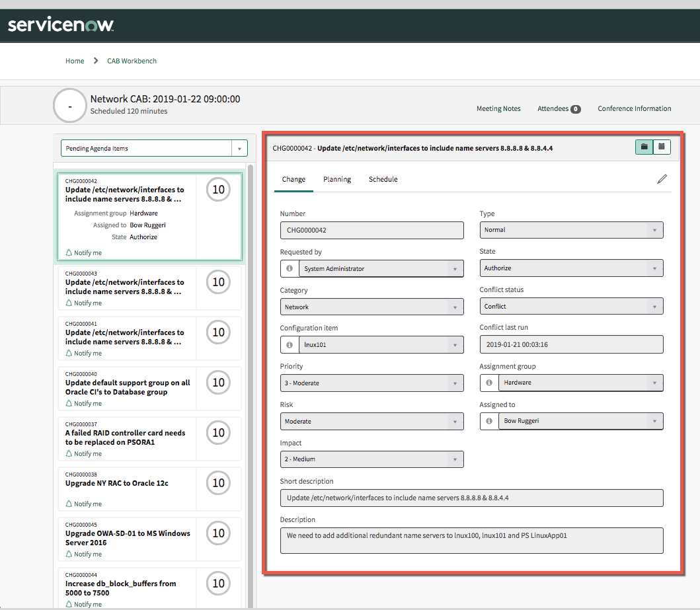Toggle Notify me on CHG0000045
This screenshot has width=700, height=610.
point(83,554)
